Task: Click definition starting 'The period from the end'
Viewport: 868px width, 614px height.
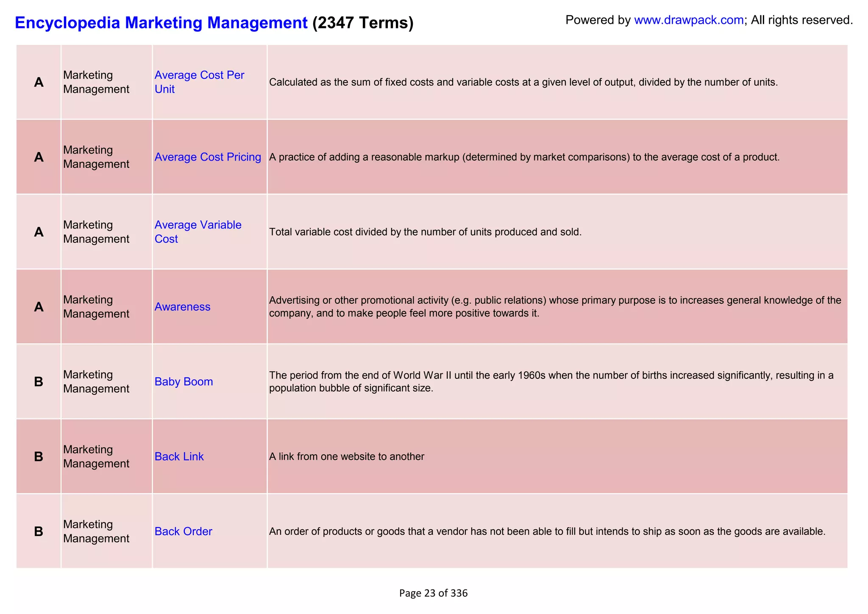Action: click(551, 381)
